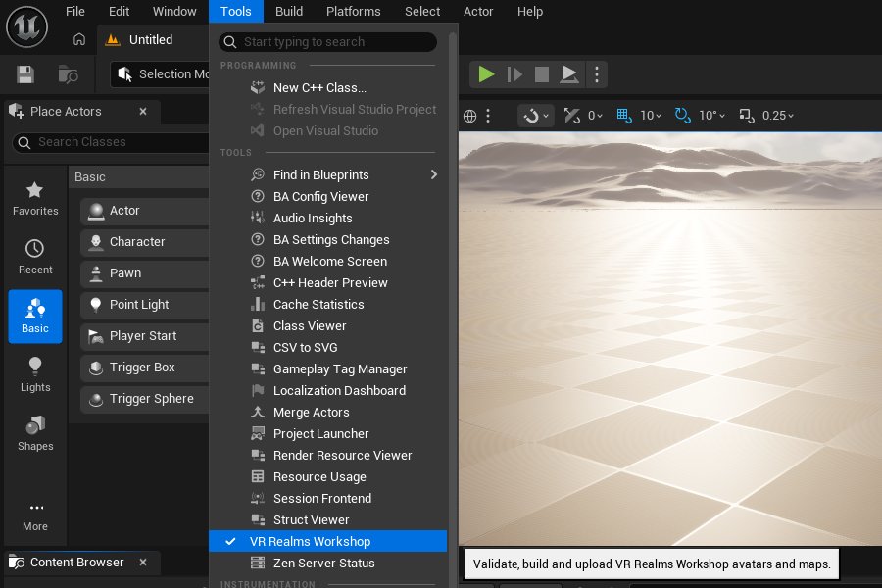Start Play in Editor with green arrow
This screenshot has width=882, height=588.
click(x=485, y=74)
